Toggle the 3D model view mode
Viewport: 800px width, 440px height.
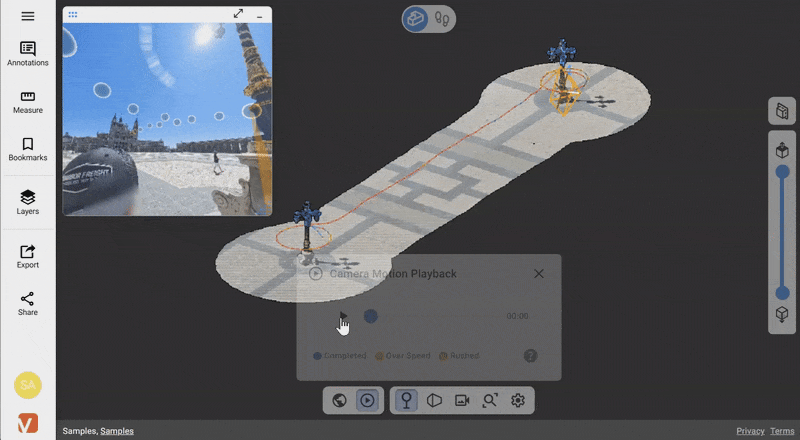(x=416, y=18)
